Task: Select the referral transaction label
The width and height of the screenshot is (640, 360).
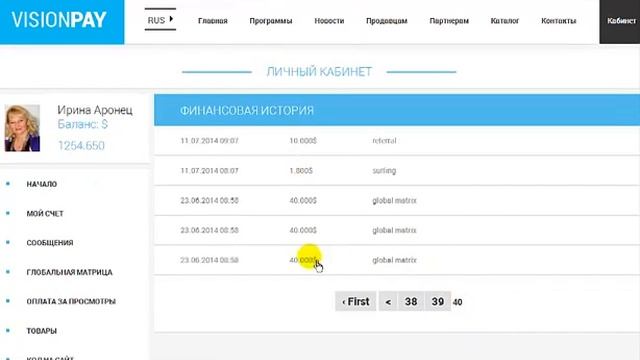Action: 384,141
